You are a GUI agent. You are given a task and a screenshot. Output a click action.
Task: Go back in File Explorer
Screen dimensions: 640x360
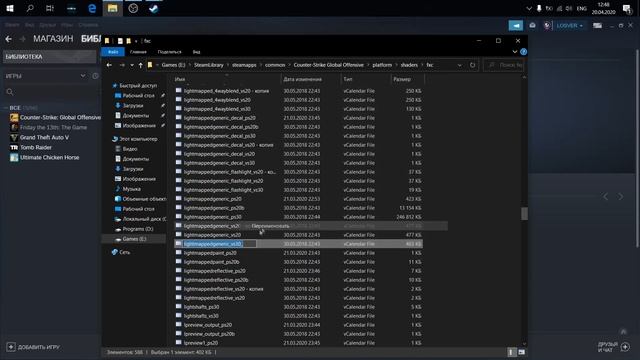pos(109,65)
